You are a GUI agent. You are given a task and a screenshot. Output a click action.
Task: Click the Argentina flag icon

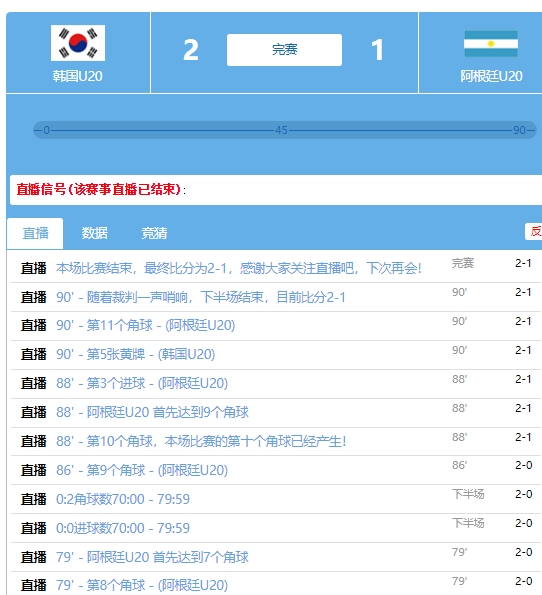491,44
